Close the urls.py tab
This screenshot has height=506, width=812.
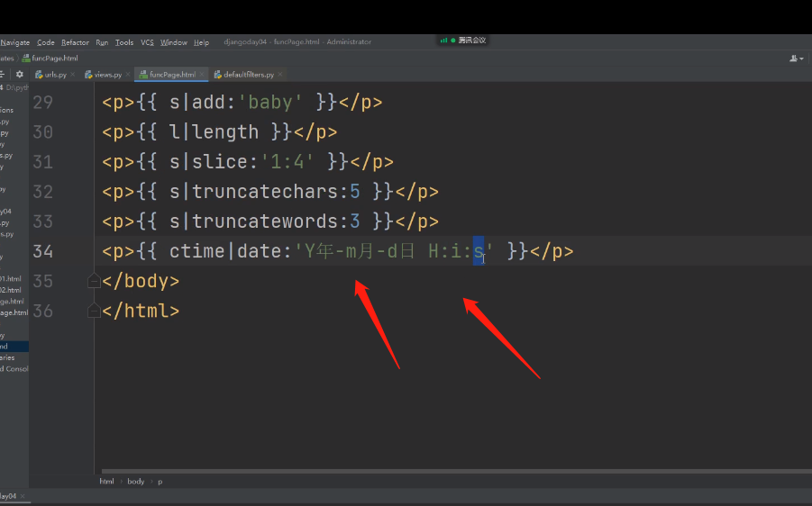[x=72, y=75]
